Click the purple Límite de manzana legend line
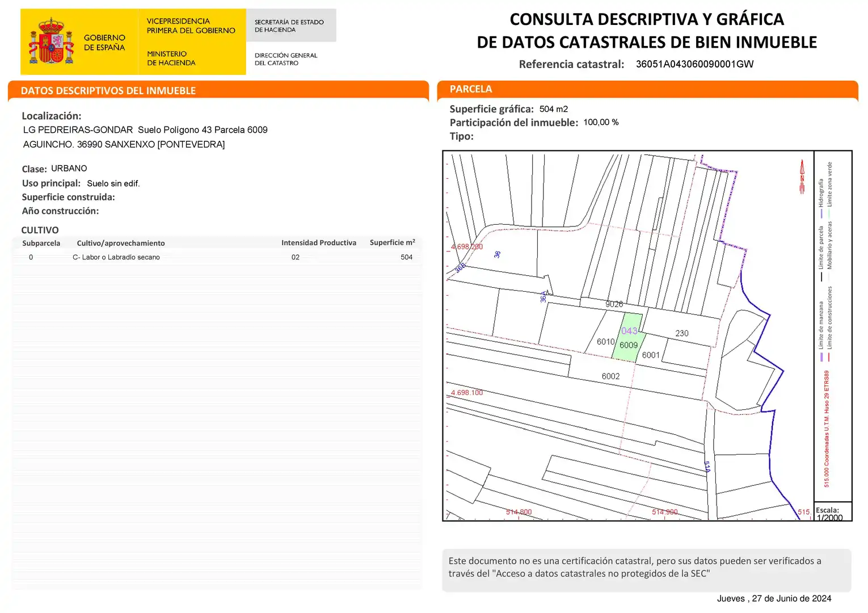This screenshot has height=613, width=868. 821,357
